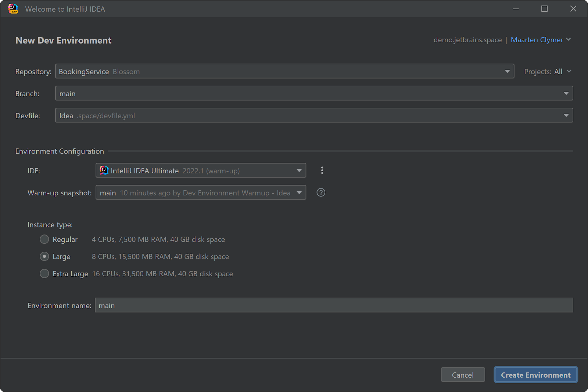Expand the Branch dropdown arrow
588x392 pixels.
pos(566,93)
